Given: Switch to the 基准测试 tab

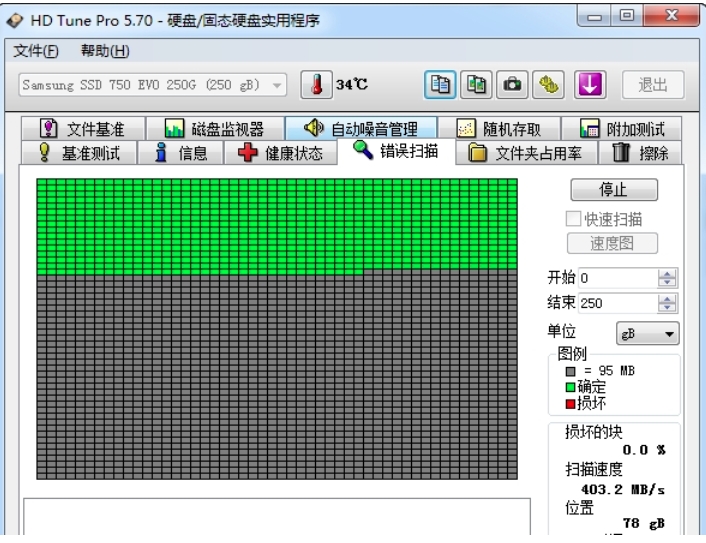Looking at the screenshot, I should click(78, 153).
